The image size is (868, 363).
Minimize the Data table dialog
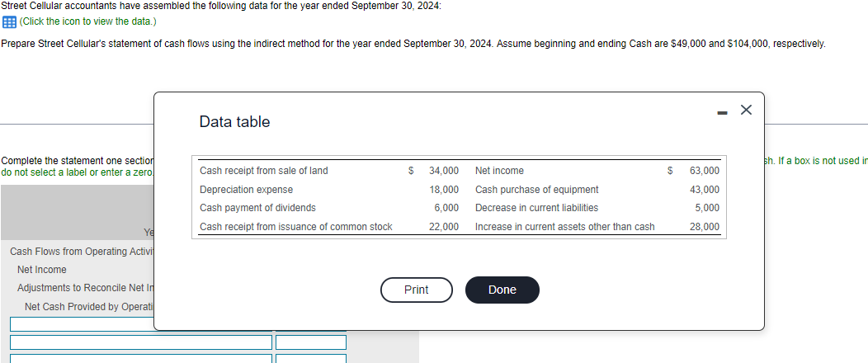(721, 111)
